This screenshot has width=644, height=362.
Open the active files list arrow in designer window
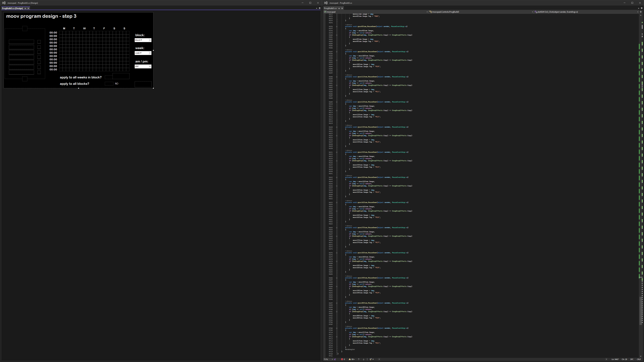click(x=316, y=8)
